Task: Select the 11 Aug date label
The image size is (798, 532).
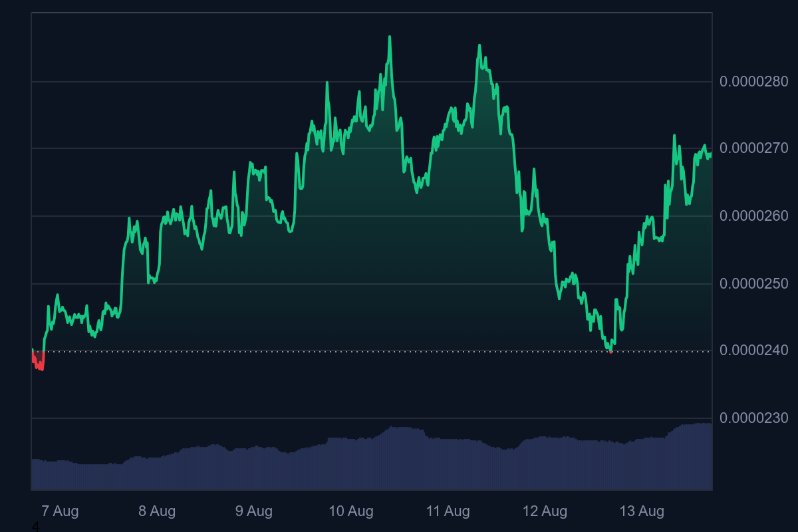Action: (x=448, y=511)
